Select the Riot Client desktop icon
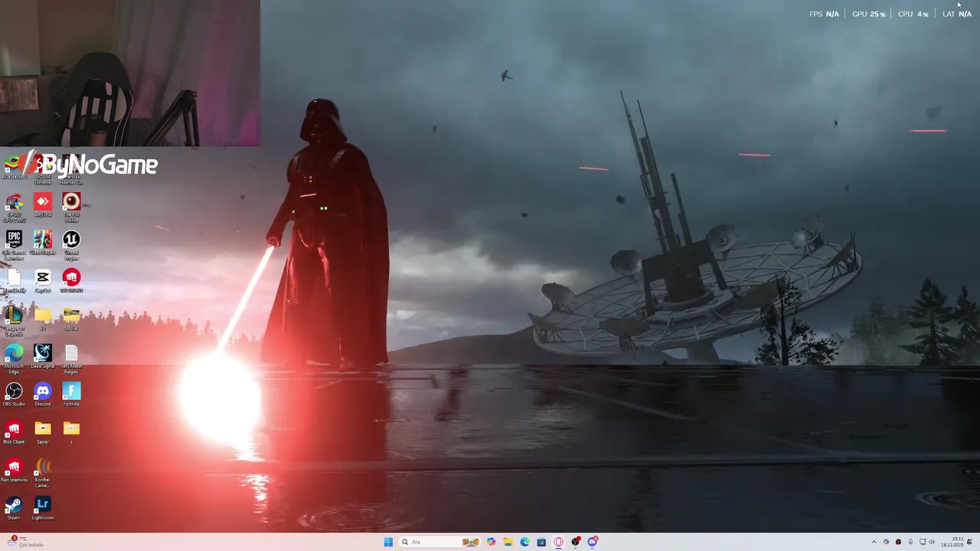Image resolution: width=980 pixels, height=551 pixels. point(14,432)
